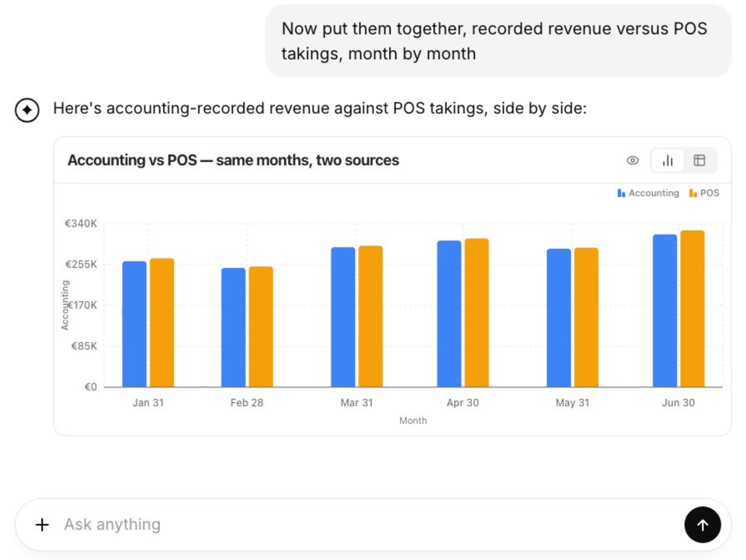Select the Feb 28 Accounting blue bar

click(x=233, y=328)
